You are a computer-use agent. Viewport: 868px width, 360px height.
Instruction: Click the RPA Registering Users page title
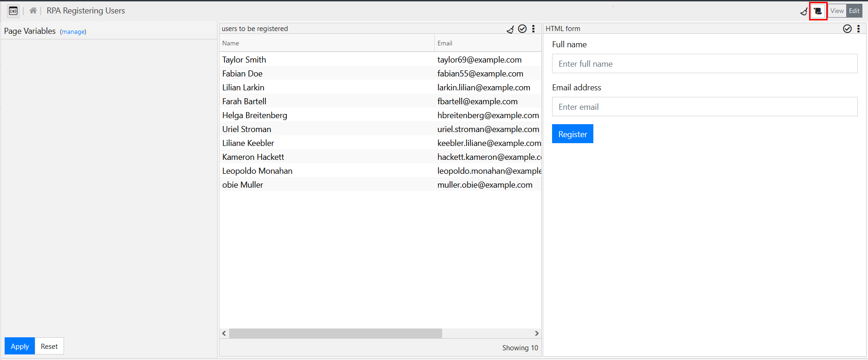click(x=86, y=11)
